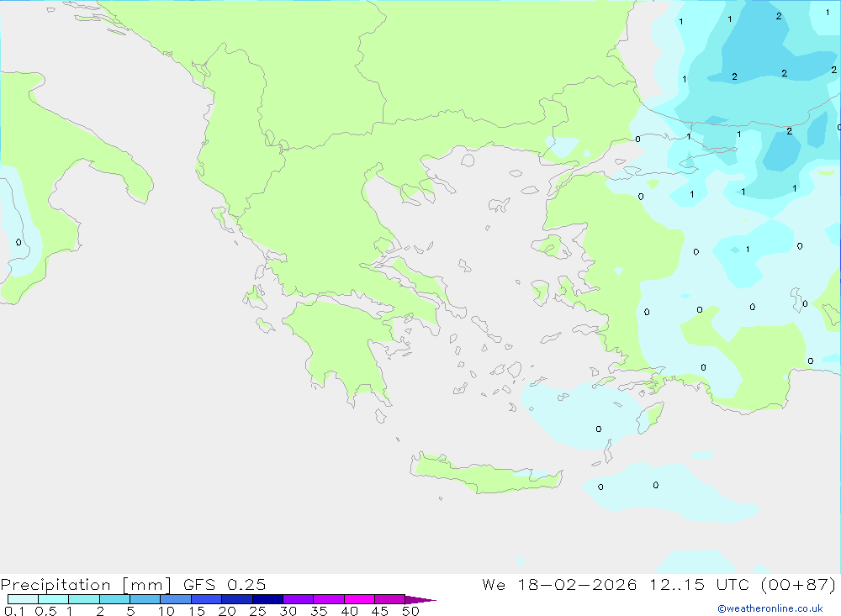Click the '0' value over Calabria, Italy
This screenshot has height=616, width=841.
click(x=19, y=242)
